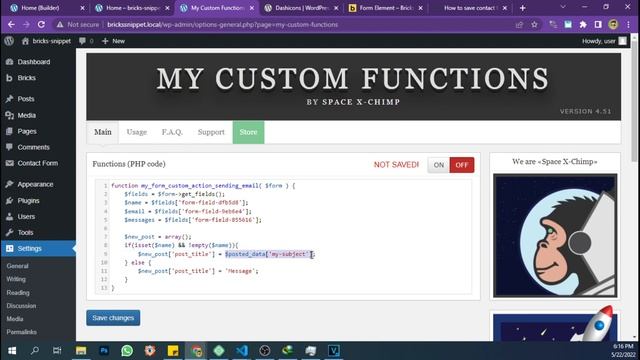The width and height of the screenshot is (640, 360).
Task: Open comments bubble in admin bar
Action: point(86,41)
